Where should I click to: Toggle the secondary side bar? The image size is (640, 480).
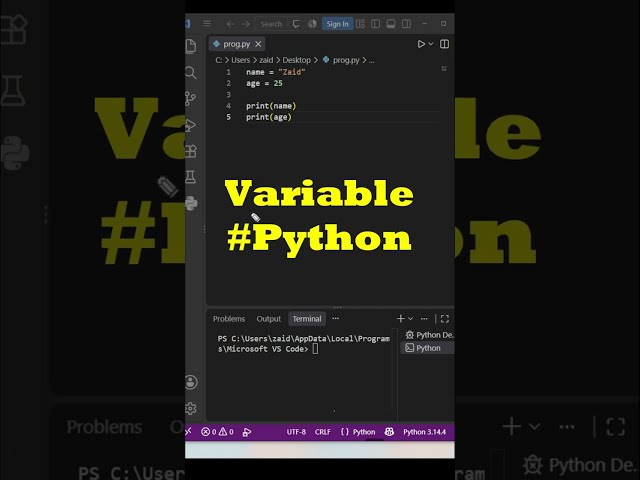tap(407, 24)
